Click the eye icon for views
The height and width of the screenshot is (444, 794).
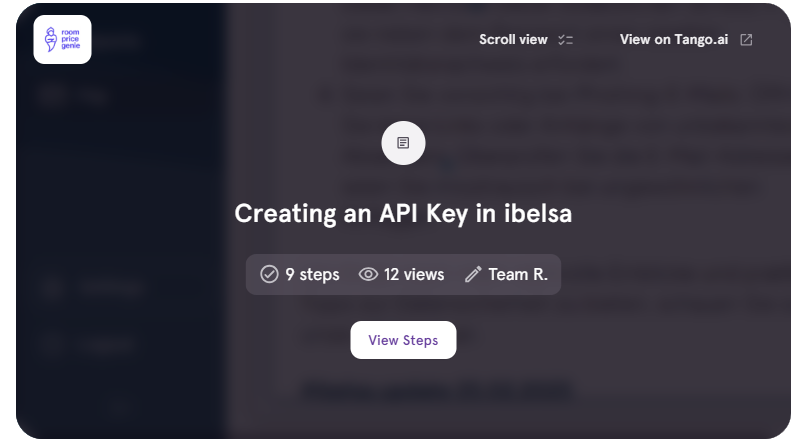368,274
